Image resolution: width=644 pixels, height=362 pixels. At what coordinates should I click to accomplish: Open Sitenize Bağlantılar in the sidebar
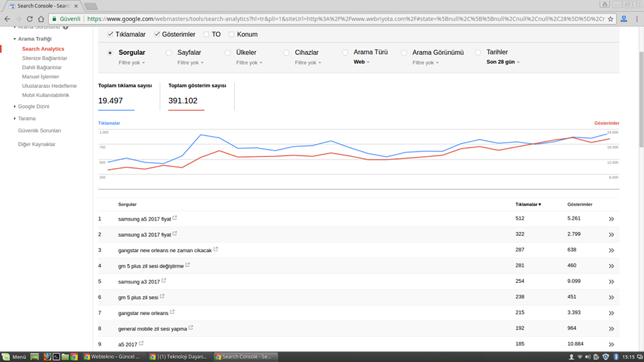click(x=44, y=58)
